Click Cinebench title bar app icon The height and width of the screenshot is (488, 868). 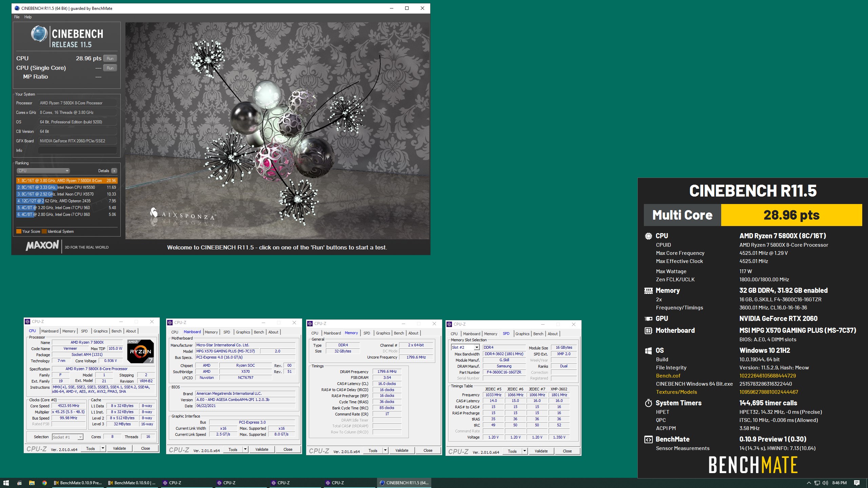point(17,8)
